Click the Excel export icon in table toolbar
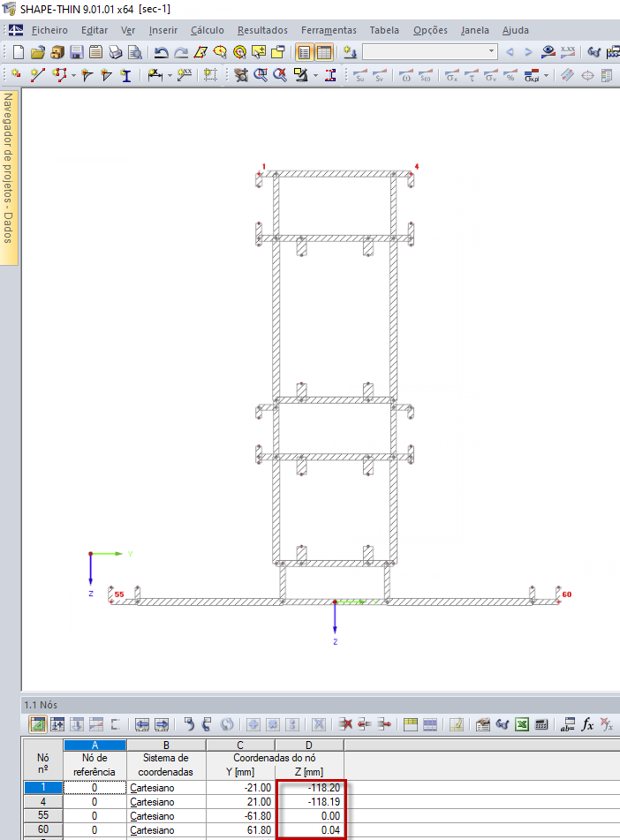The height and width of the screenshot is (840, 620). [521, 724]
